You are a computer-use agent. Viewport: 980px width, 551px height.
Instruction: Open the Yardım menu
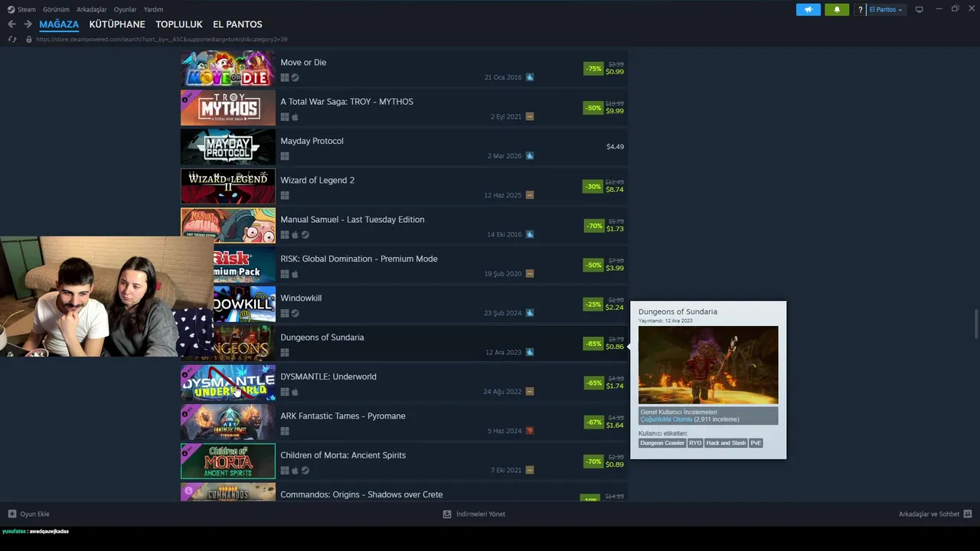pos(153,9)
